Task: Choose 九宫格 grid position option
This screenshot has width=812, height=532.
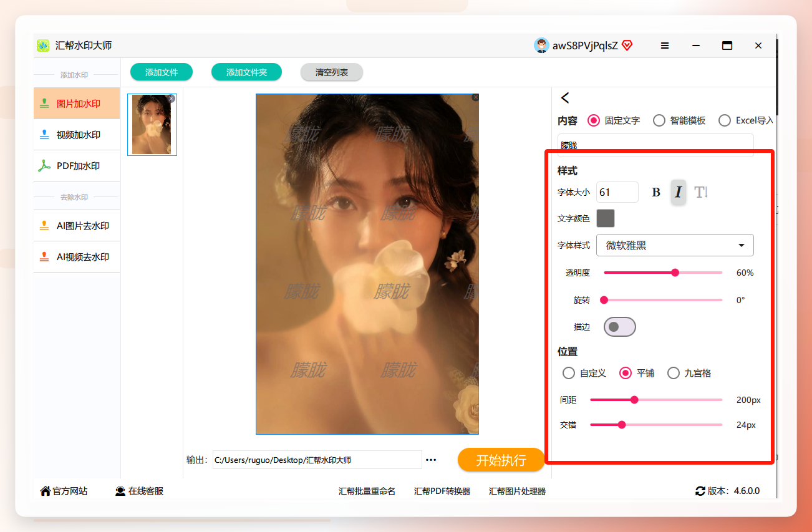Action: [674, 373]
